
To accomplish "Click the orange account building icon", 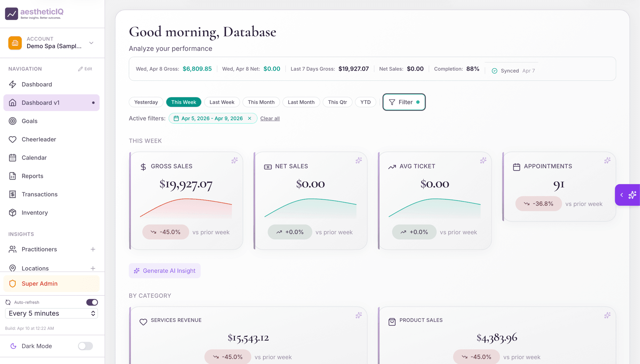I will click(15, 43).
